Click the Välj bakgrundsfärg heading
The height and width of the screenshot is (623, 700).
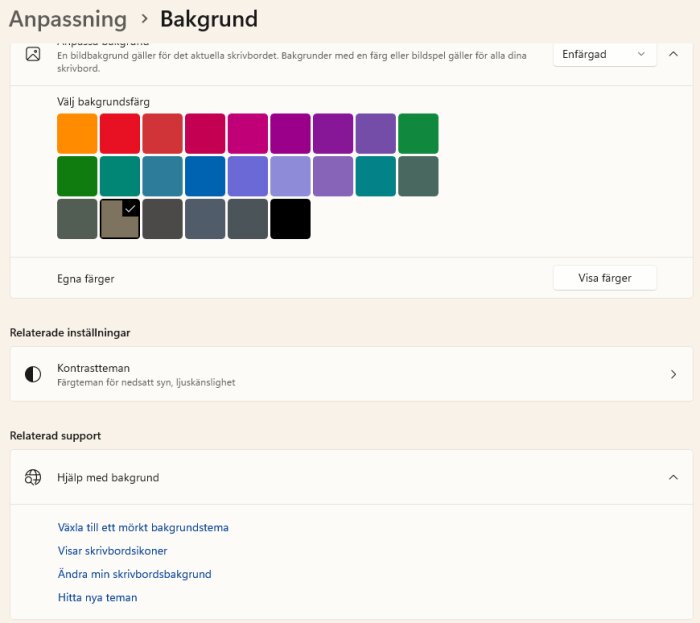[103, 102]
